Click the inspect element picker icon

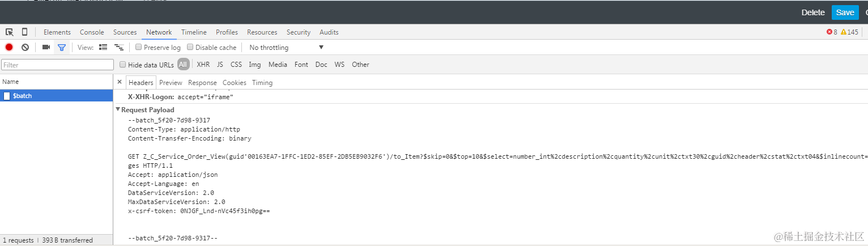(x=10, y=32)
